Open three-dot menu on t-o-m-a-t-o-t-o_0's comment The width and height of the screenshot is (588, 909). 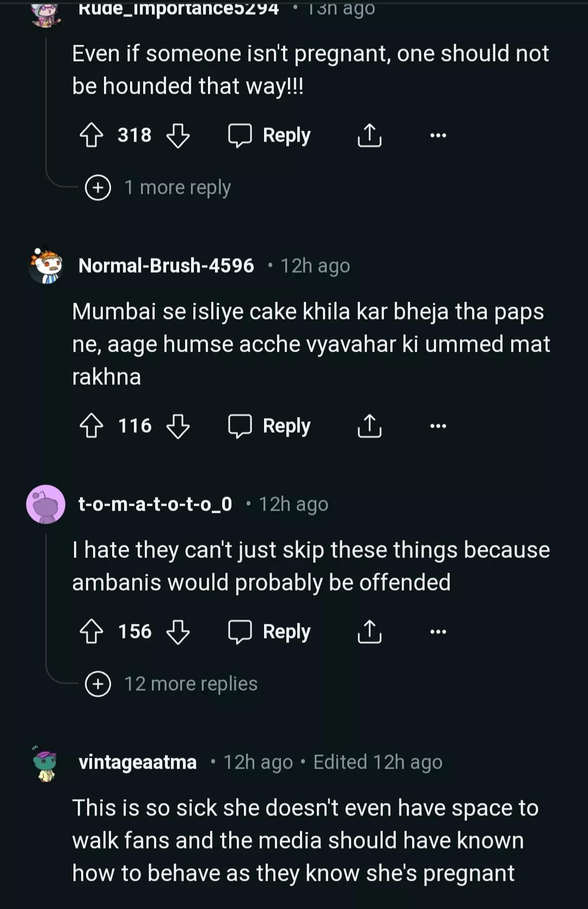pyautogui.click(x=438, y=631)
